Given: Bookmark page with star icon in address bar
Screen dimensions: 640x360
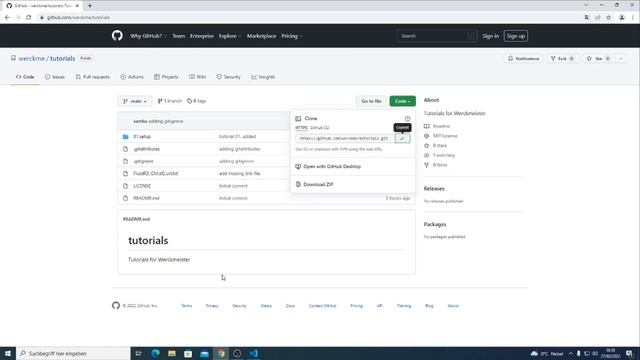Looking at the screenshot, I should (x=609, y=18).
